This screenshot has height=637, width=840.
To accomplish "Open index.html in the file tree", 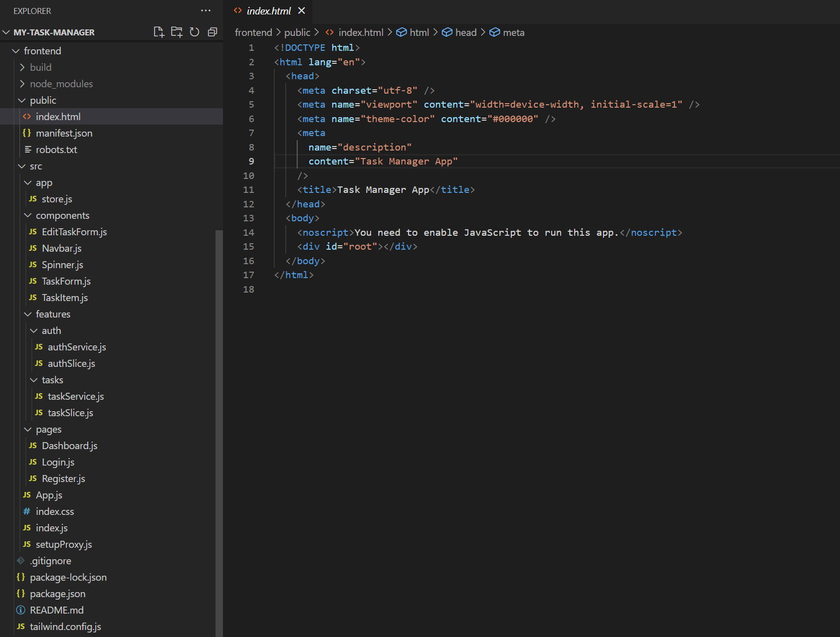I will pyautogui.click(x=111, y=117).
